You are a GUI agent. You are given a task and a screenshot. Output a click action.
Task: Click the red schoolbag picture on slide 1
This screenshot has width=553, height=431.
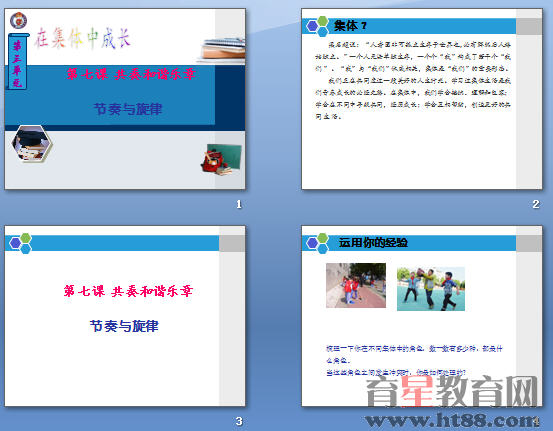pos(221,159)
